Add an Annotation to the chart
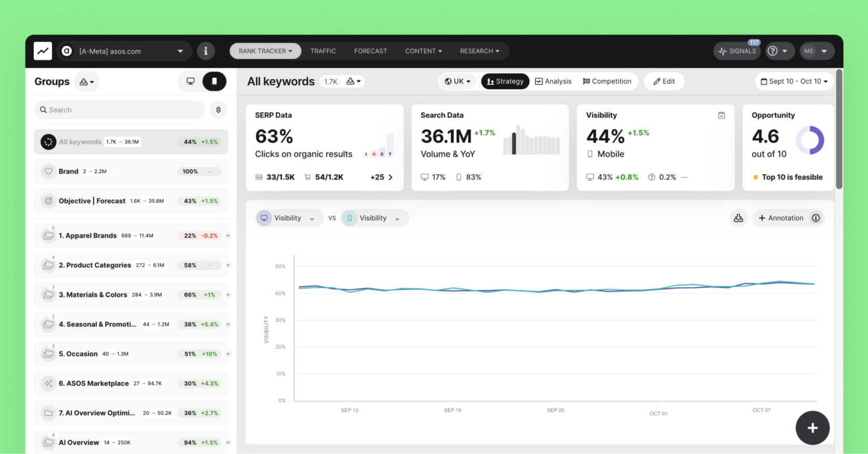Viewport: 868px width, 454px height. pyautogui.click(x=783, y=218)
